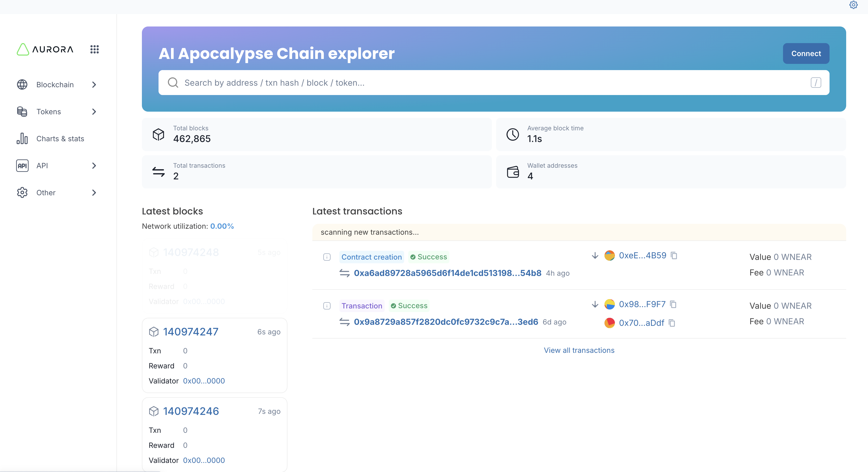
Task: Copy the 0x98...F9F7 address
Action: [673, 304]
